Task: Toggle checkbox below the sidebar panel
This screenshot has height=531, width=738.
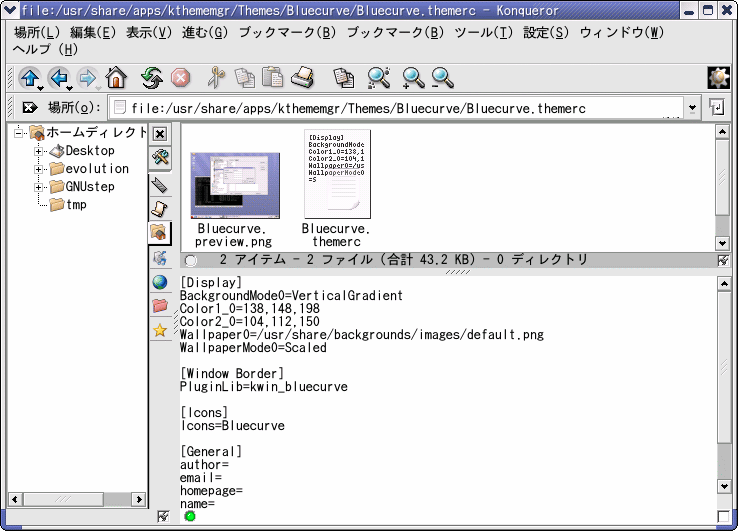Action: [x=163, y=516]
